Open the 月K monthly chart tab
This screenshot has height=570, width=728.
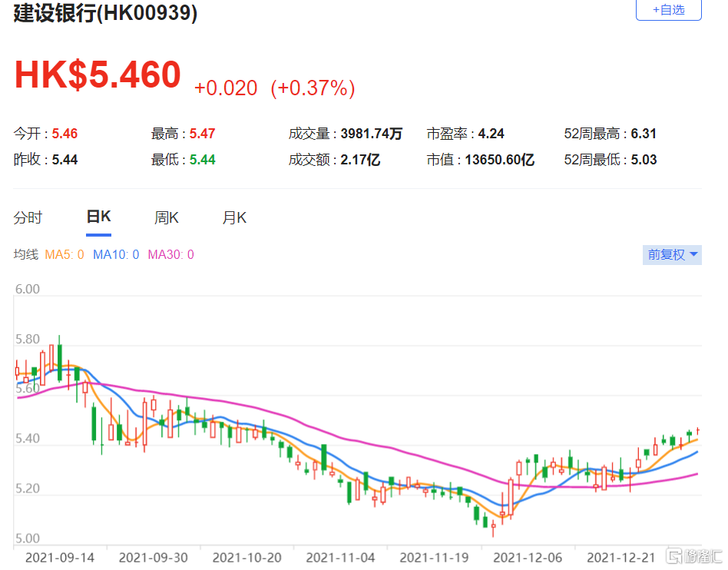pyautogui.click(x=234, y=217)
